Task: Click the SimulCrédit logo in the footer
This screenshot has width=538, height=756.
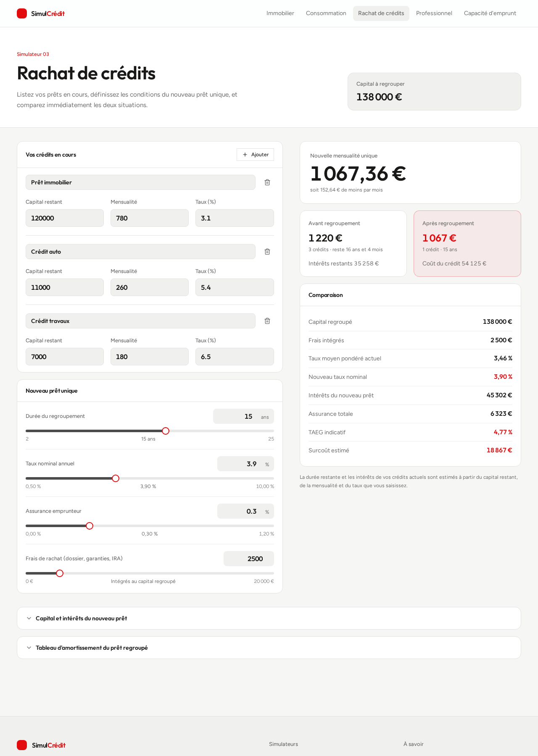Action: click(41, 745)
